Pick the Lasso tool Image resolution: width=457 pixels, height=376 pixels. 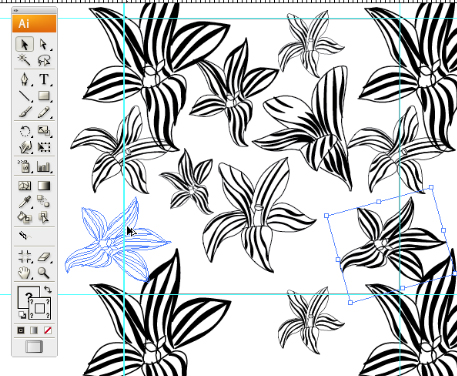(x=44, y=60)
